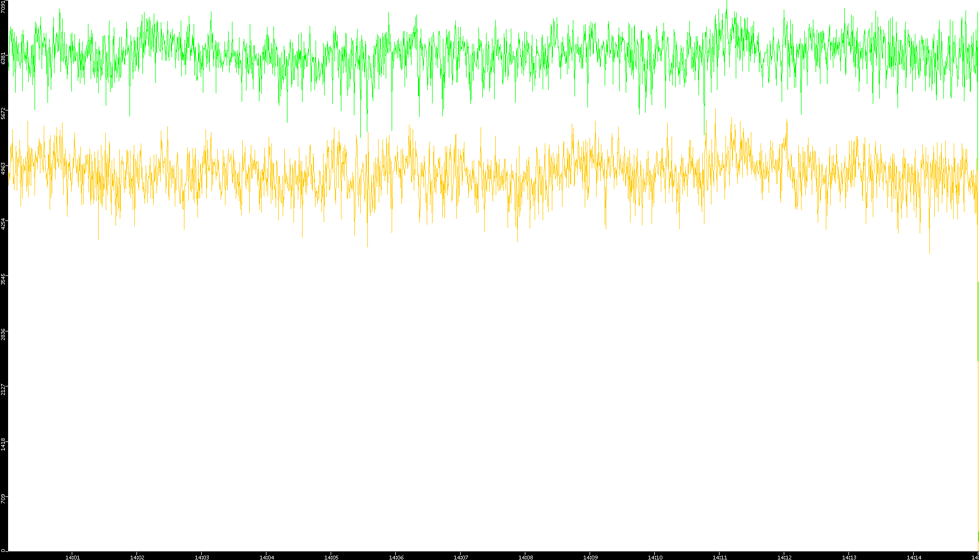Click the 14:13 time label
The height and width of the screenshot is (560, 979).
[849, 557]
